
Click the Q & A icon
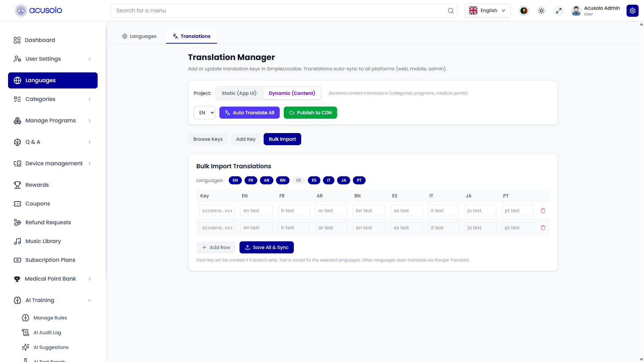tap(17, 142)
